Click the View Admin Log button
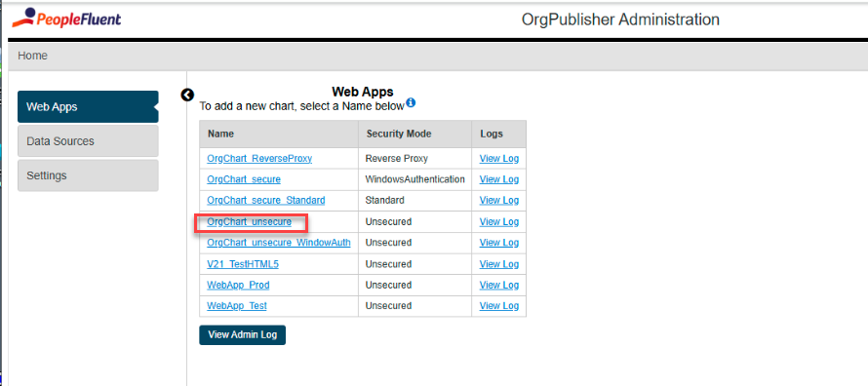Viewport: 868px width, 386px height. click(243, 334)
